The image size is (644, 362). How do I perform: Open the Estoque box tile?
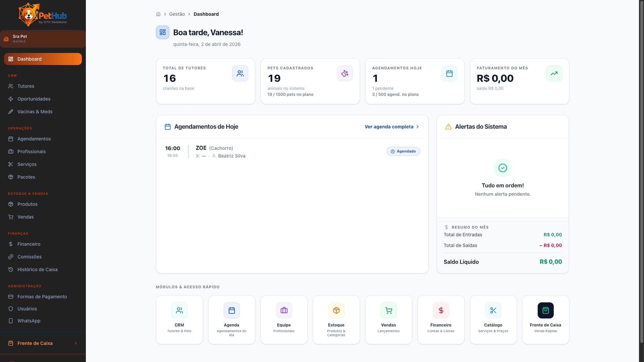click(x=336, y=319)
